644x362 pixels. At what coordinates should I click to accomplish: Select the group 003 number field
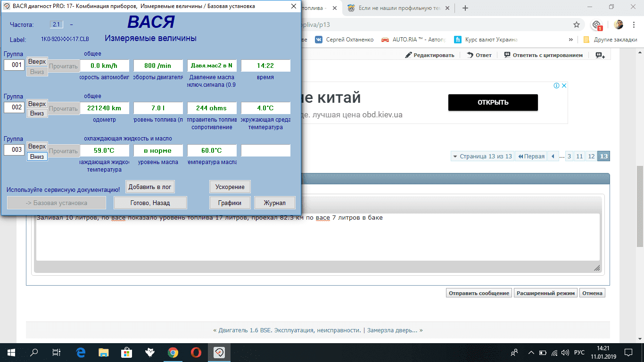(14, 150)
